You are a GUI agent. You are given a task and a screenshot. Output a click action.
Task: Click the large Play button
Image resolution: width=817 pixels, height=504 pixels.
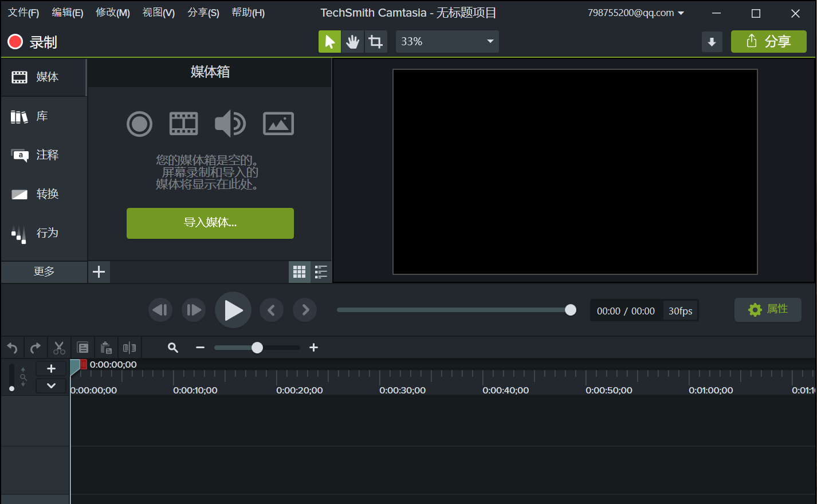tap(233, 310)
